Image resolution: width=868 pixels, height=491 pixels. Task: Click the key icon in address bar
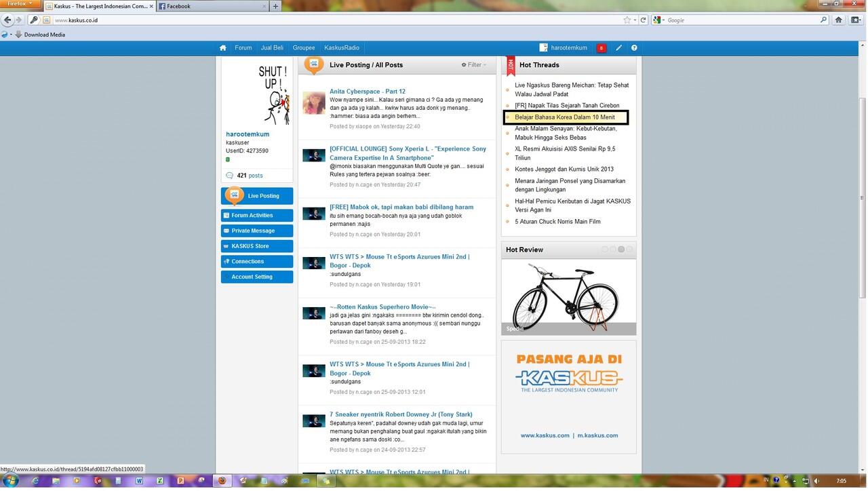34,20
